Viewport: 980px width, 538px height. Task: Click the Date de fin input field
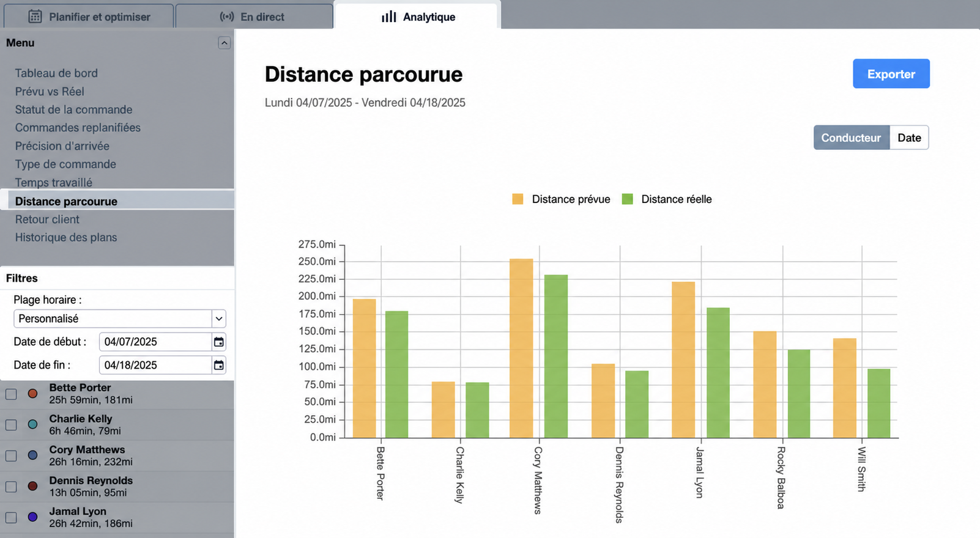coord(155,365)
